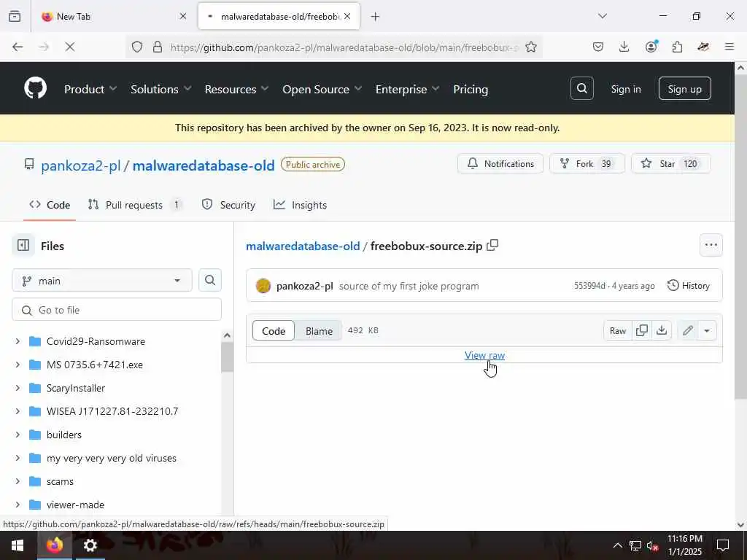Expand the Enterprise menu

point(407,89)
